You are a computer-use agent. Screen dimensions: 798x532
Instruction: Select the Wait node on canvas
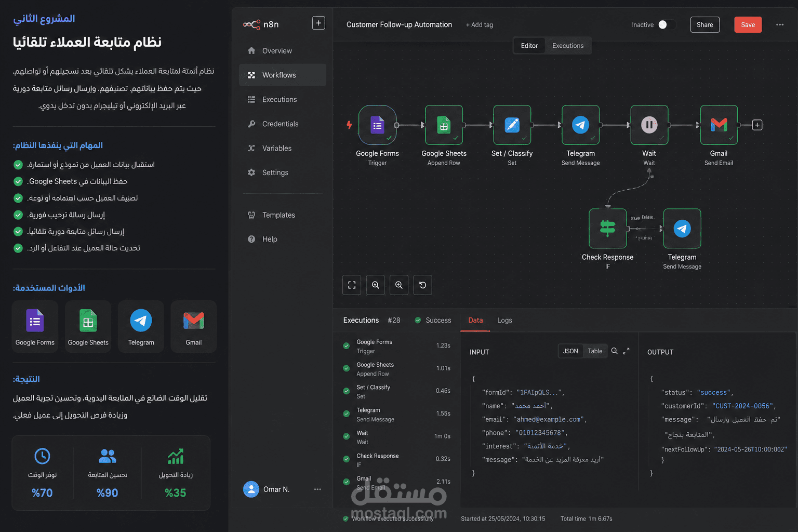649,125
